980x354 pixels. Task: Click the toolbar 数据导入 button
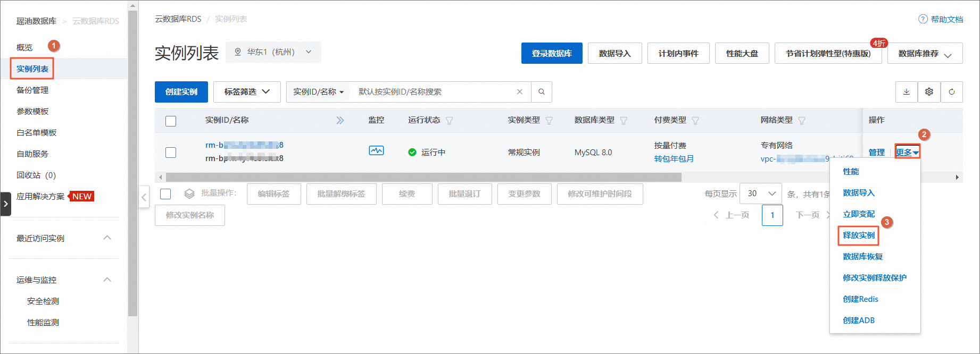point(614,53)
